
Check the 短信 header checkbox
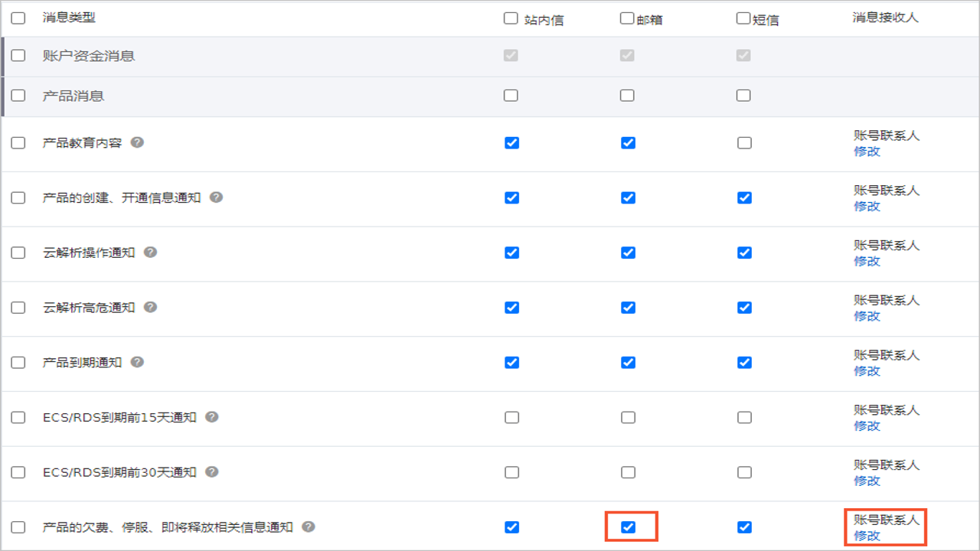tap(743, 18)
